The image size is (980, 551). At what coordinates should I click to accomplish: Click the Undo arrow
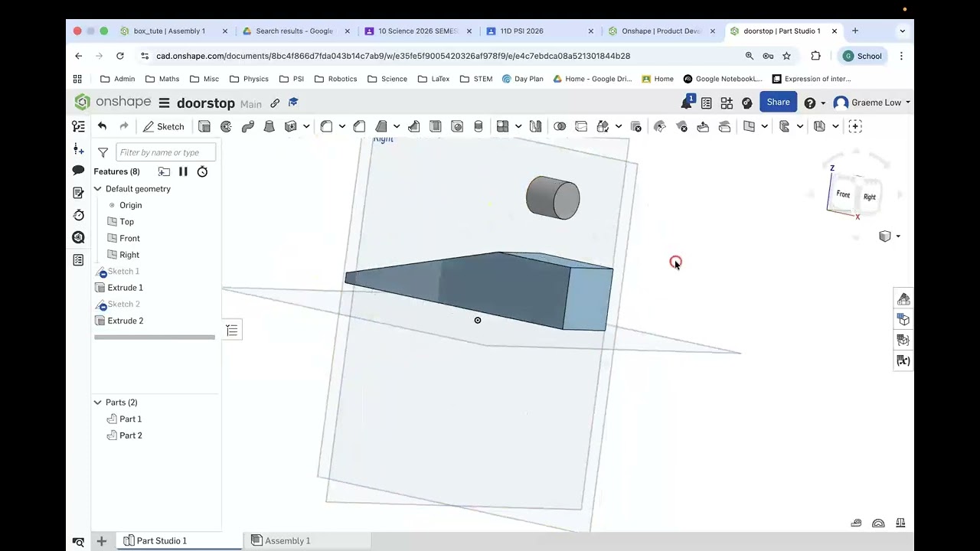click(x=102, y=126)
